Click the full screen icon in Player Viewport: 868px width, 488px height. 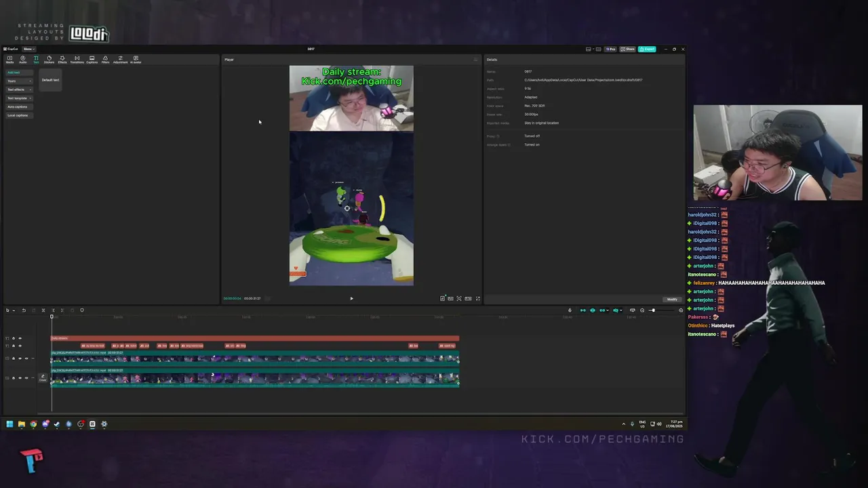pyautogui.click(x=477, y=298)
